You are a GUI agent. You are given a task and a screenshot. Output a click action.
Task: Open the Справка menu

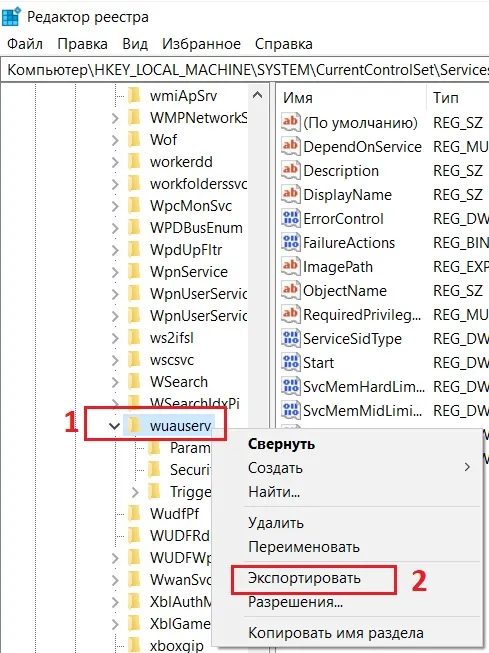(x=284, y=44)
